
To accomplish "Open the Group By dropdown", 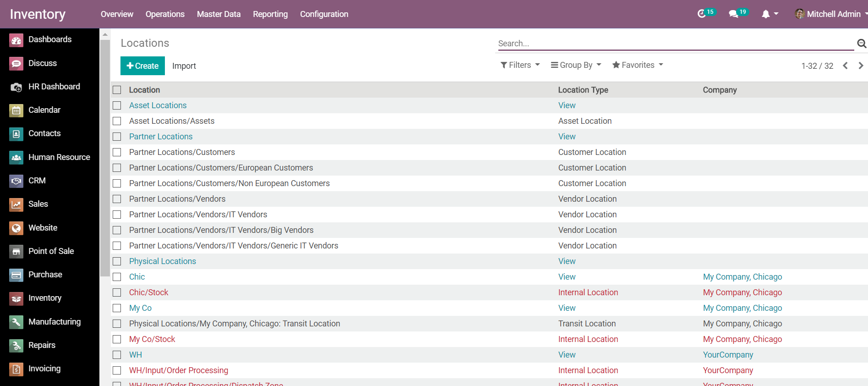I will (x=576, y=65).
